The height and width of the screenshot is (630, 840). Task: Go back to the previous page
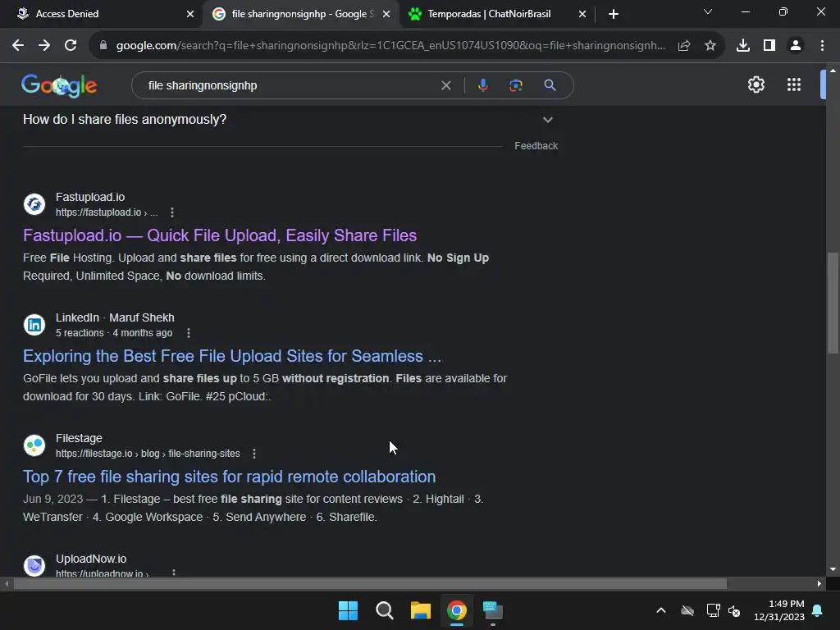[x=18, y=46]
